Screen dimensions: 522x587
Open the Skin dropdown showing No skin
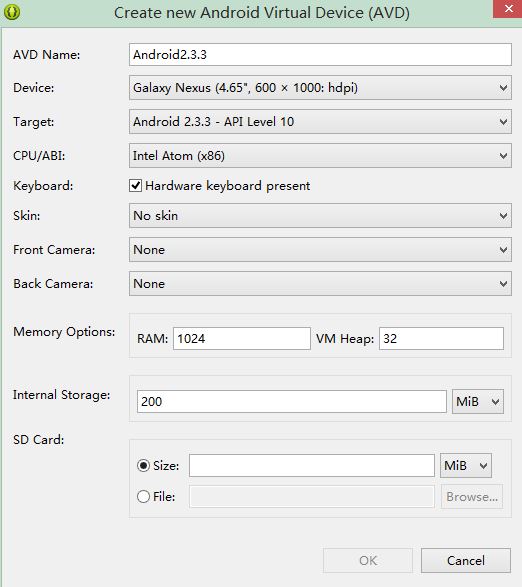[320, 216]
